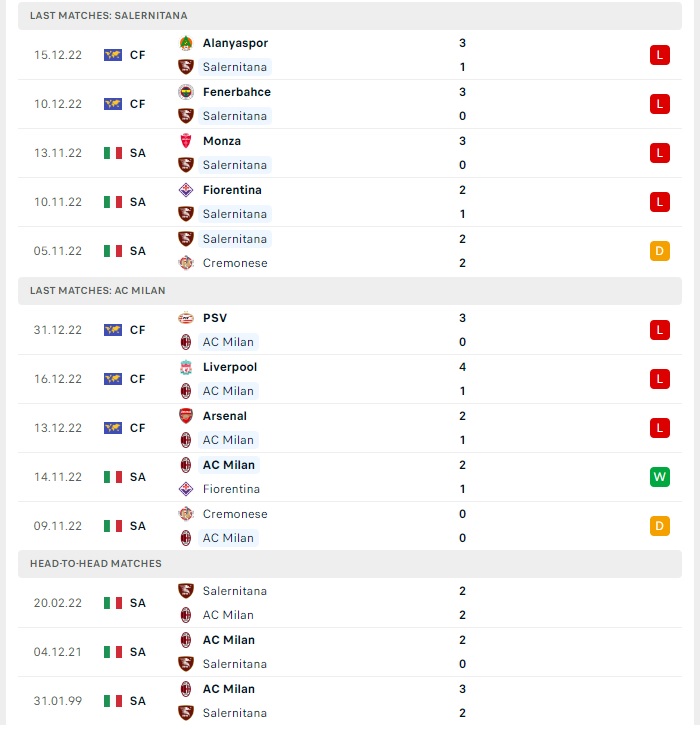Click the Fenerbahce club logo

[186, 92]
